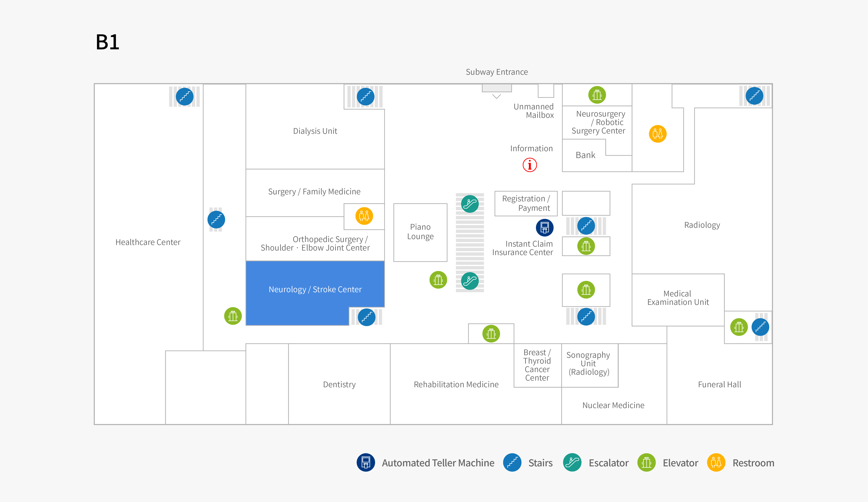Image resolution: width=868 pixels, height=502 pixels.
Task: Click the restroom icon near Surgery / Family Medicine
Action: click(x=364, y=216)
